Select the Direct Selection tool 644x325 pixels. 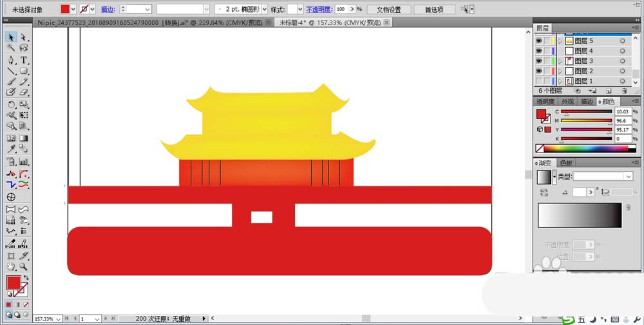click(24, 37)
